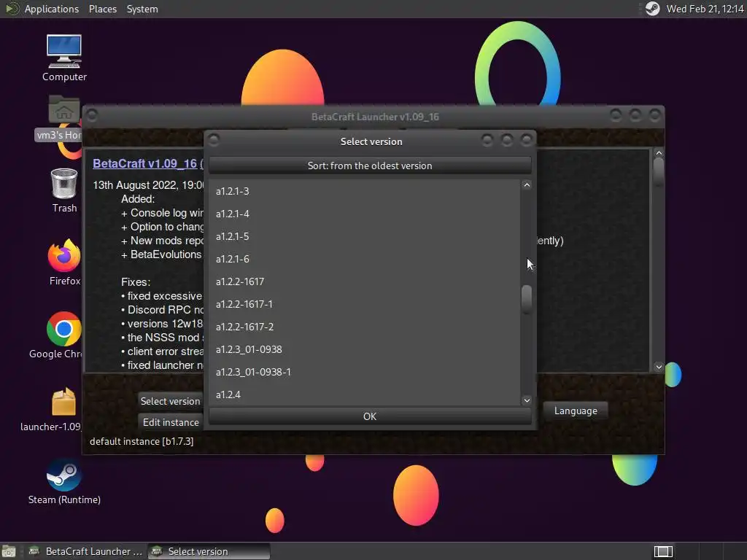Click the Steam tray icon in top panel
Screen dimensions: 747x560
click(x=652, y=9)
